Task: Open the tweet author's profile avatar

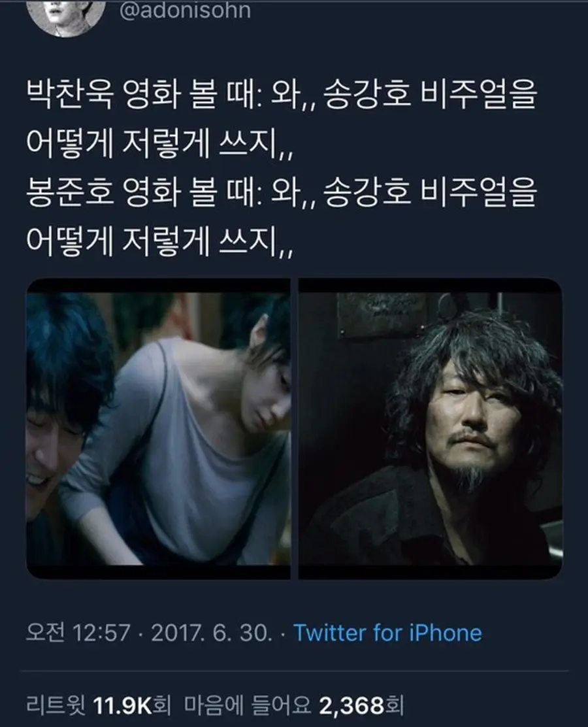Action: click(x=66, y=17)
